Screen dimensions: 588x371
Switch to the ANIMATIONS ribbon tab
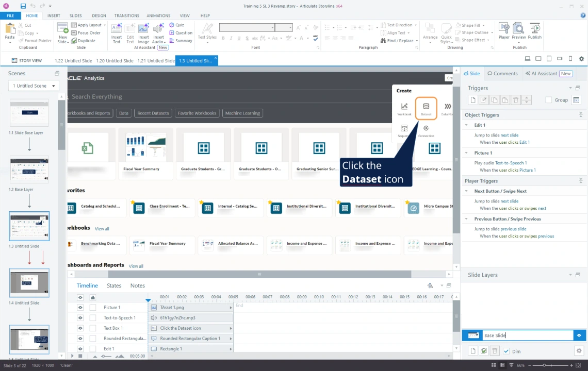[158, 16]
